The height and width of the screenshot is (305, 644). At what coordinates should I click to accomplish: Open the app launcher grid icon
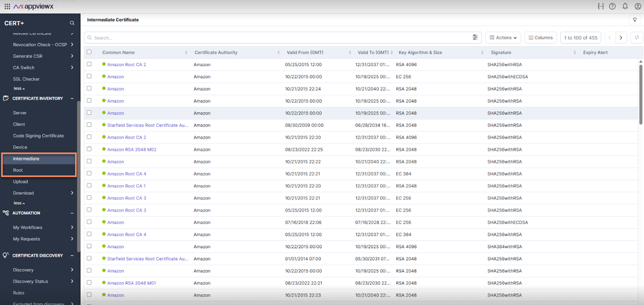[7, 6]
